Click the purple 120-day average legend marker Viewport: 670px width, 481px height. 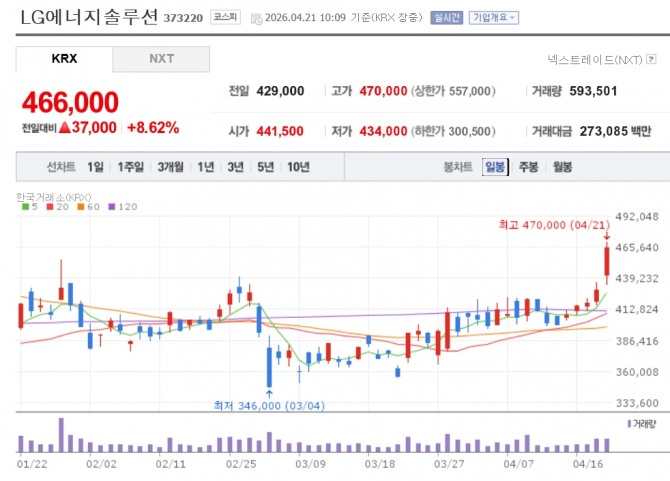coord(112,207)
